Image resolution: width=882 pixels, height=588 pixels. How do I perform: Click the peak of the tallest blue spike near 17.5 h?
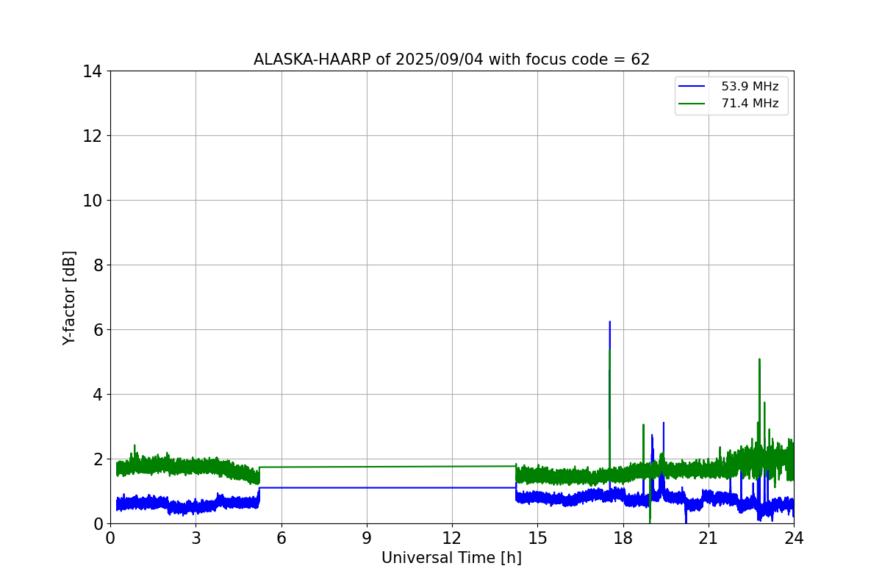click(609, 322)
